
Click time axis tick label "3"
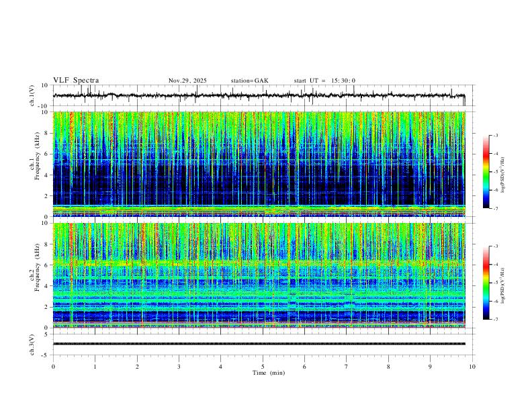tap(179, 367)
